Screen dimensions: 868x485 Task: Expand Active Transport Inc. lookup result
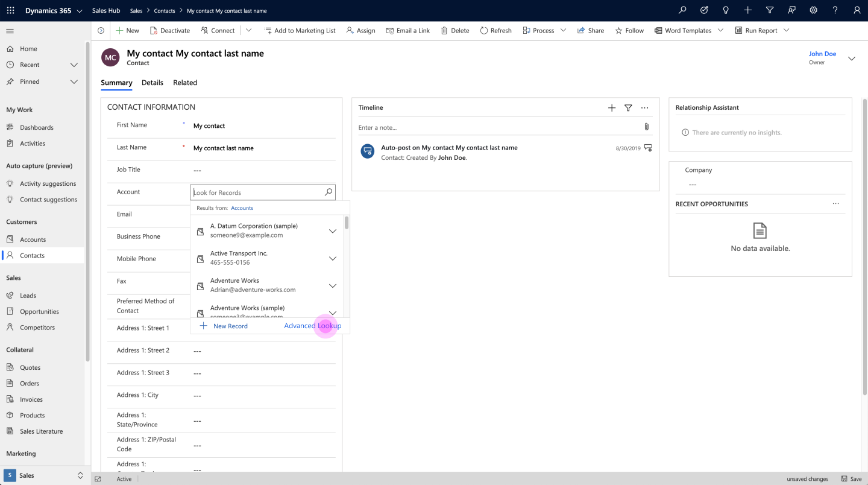tap(333, 258)
